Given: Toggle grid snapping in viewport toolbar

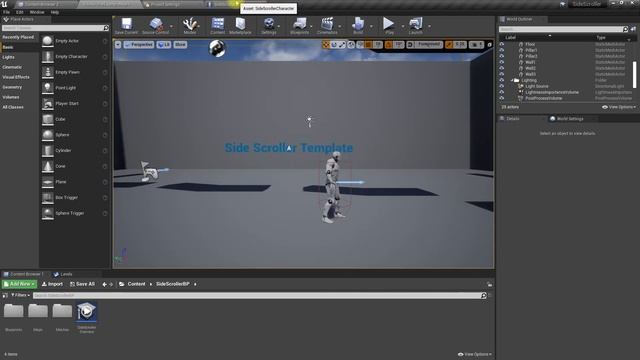Looking at the screenshot, I should 368,44.
